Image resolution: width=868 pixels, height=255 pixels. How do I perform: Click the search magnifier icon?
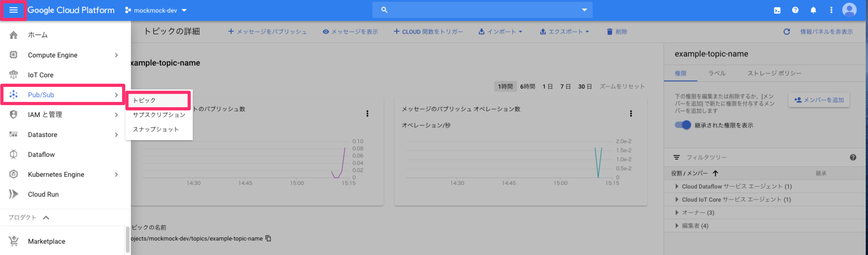pos(385,10)
